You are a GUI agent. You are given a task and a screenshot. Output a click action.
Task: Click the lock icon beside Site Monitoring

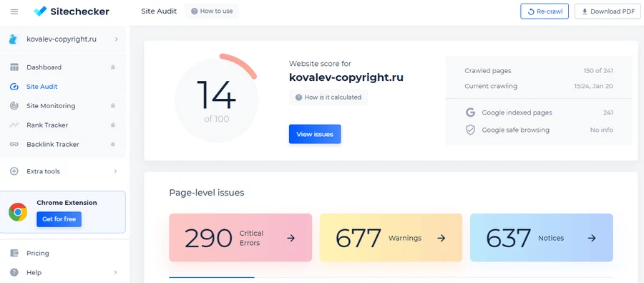click(x=113, y=106)
